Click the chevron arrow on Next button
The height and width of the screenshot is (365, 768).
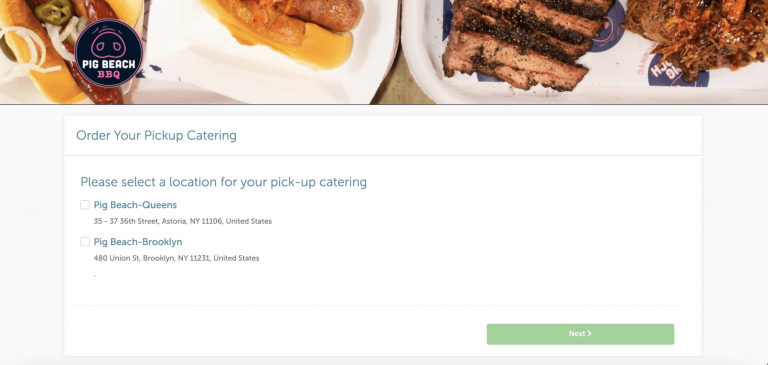coord(589,334)
